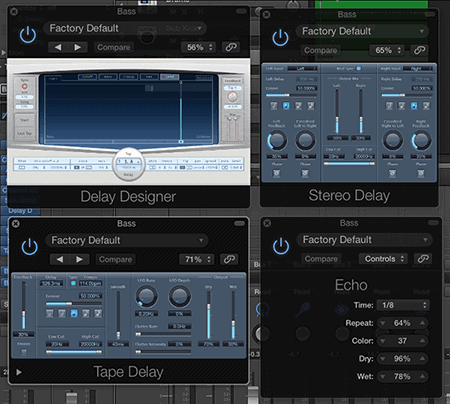Toggle Crossfeed Right to Left Phase
This screenshot has width=450, height=404.
[x=392, y=173]
